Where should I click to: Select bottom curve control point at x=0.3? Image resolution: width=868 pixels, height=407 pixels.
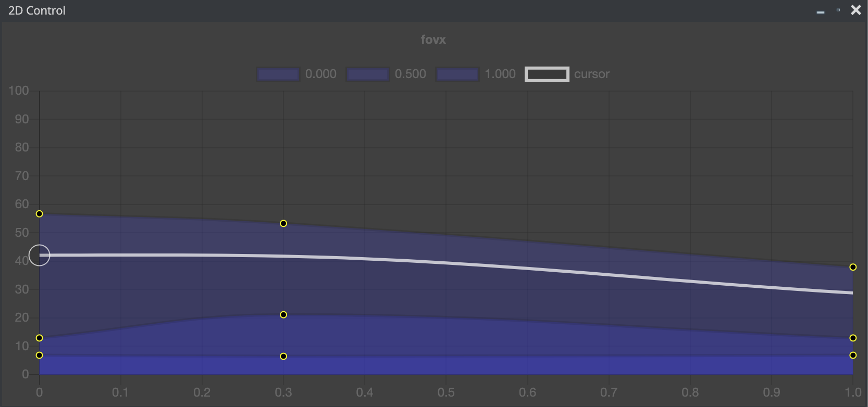[283, 357]
